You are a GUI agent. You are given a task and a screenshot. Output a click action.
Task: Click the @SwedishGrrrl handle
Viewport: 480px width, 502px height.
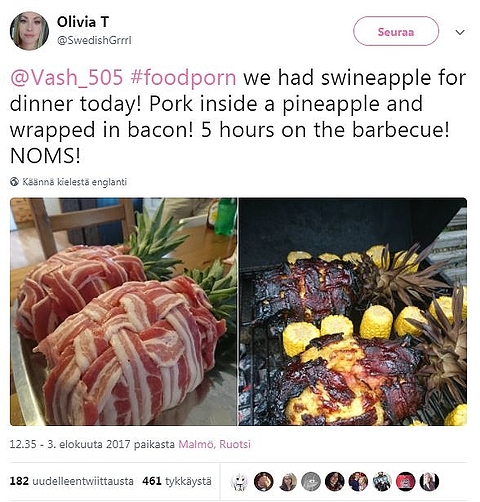[94, 40]
